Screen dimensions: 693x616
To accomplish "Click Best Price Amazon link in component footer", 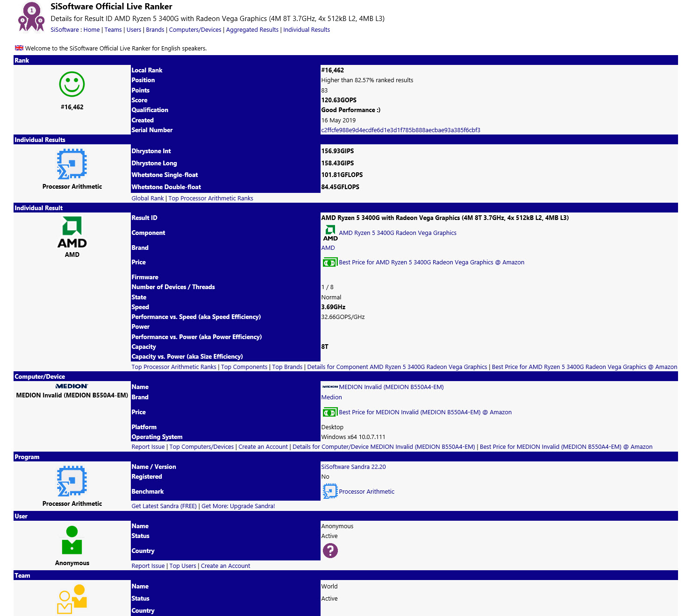I will coord(585,367).
